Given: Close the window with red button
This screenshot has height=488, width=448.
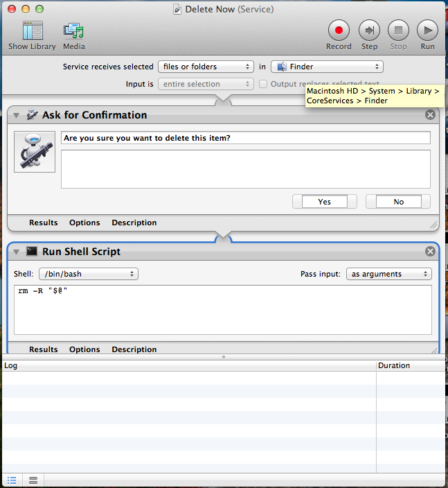Looking at the screenshot, I should click(x=12, y=9).
